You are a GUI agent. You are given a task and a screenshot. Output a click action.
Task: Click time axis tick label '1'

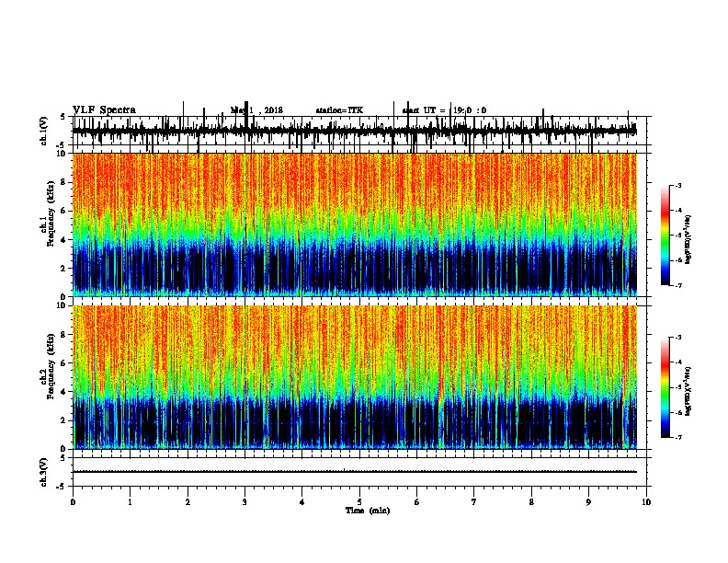pos(130,502)
